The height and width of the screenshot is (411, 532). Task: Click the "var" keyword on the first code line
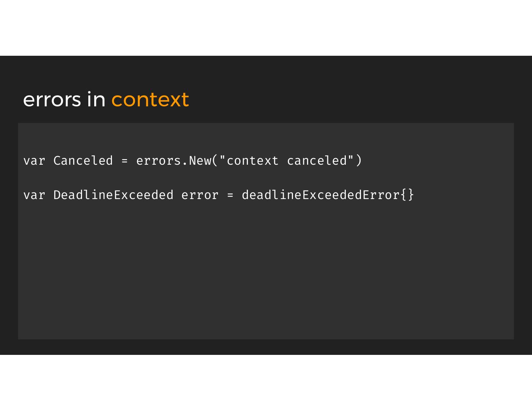pos(34,161)
